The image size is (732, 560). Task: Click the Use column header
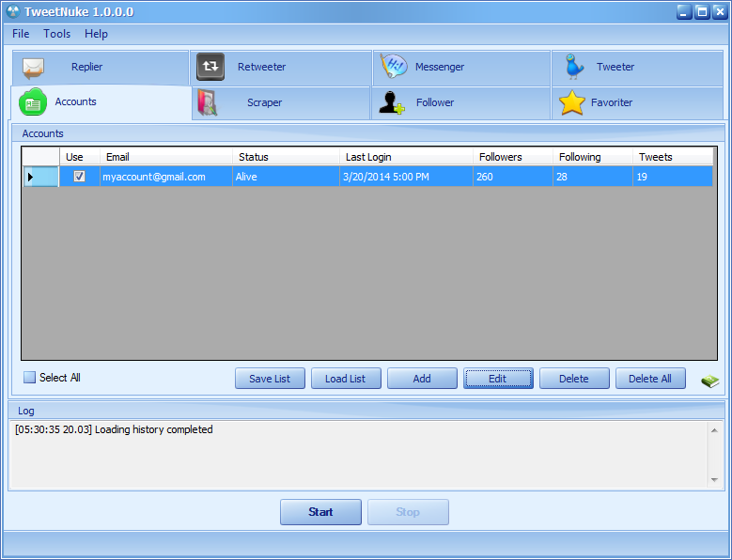[x=80, y=157]
